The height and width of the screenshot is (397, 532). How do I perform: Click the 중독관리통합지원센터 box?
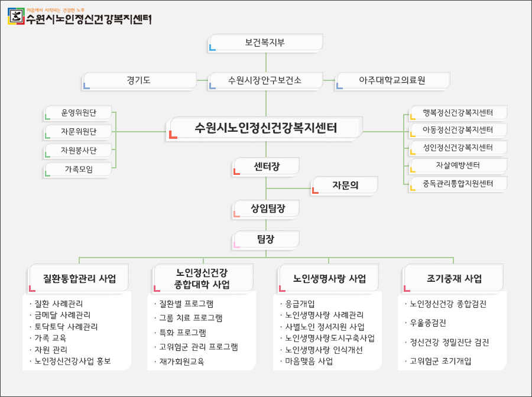point(458,183)
